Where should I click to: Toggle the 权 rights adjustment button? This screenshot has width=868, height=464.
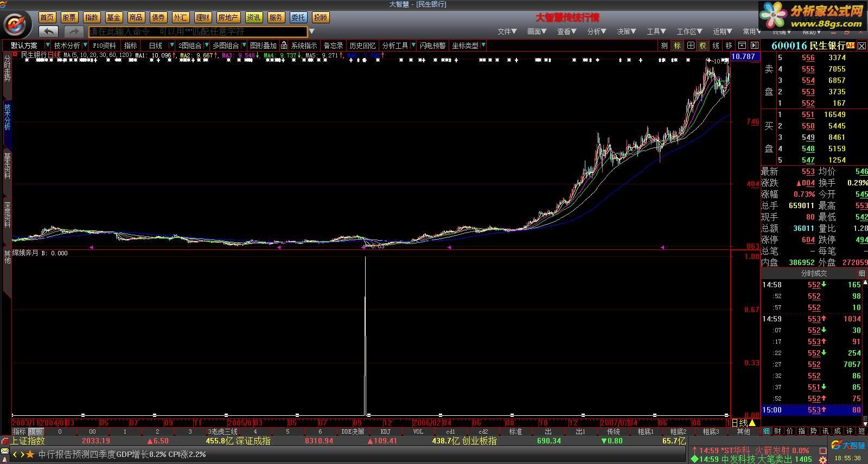click(x=703, y=46)
